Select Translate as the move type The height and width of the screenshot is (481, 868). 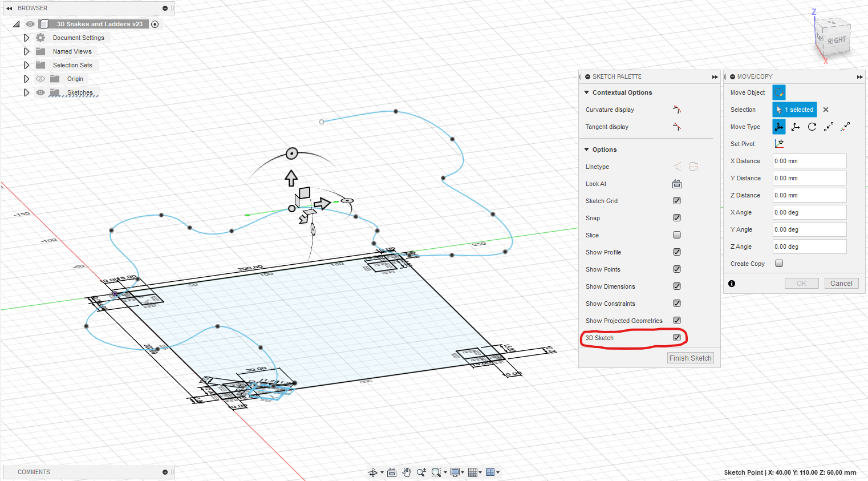coord(796,127)
